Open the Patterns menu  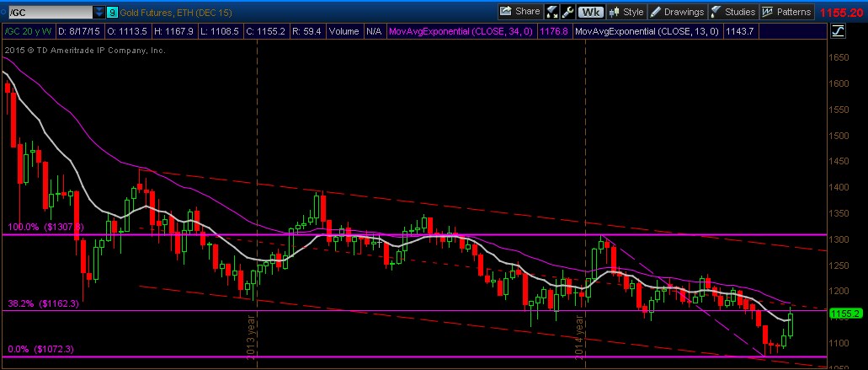click(786, 12)
